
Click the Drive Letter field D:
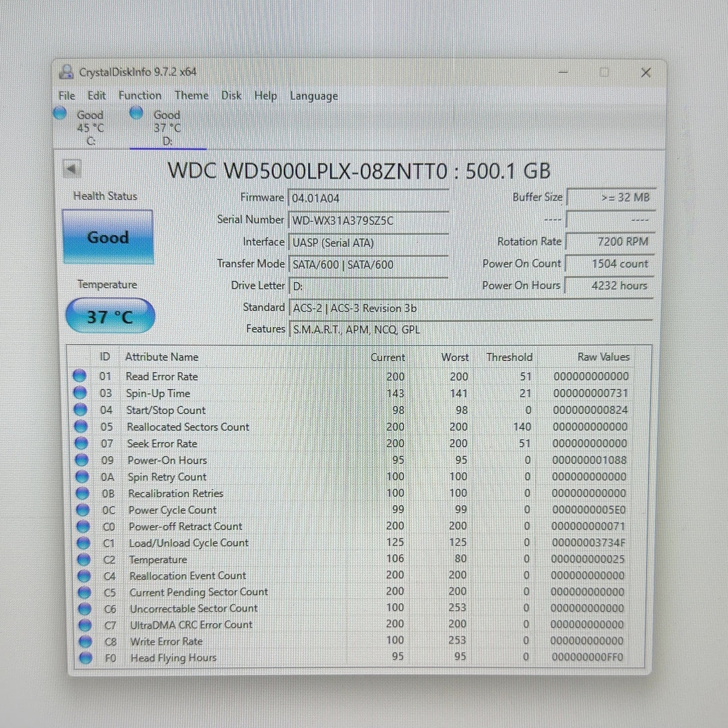click(x=369, y=286)
